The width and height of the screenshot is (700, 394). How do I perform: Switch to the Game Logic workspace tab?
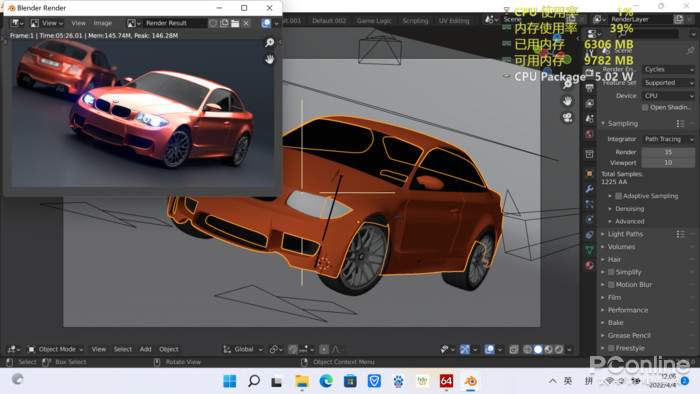tap(374, 21)
